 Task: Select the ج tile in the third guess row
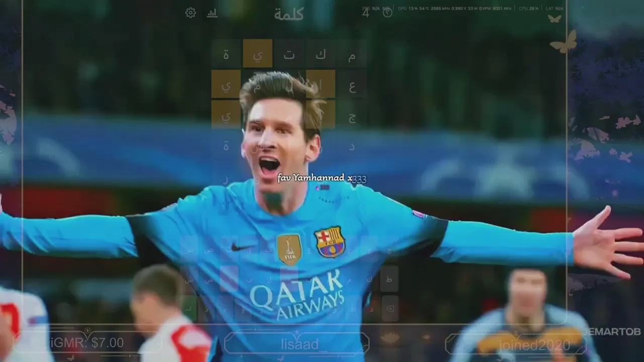352,114
